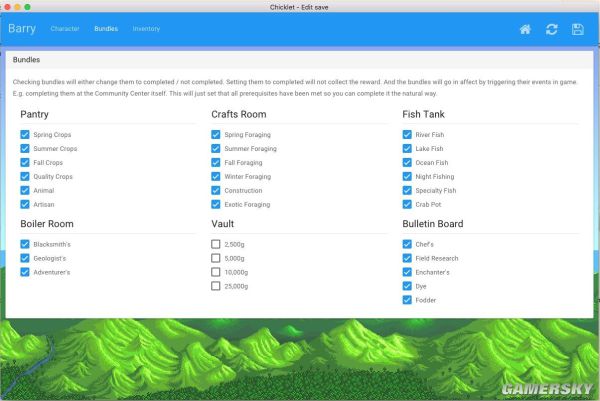Uncheck Summer Foraging bundle
The height and width of the screenshot is (401, 600).
click(x=216, y=148)
